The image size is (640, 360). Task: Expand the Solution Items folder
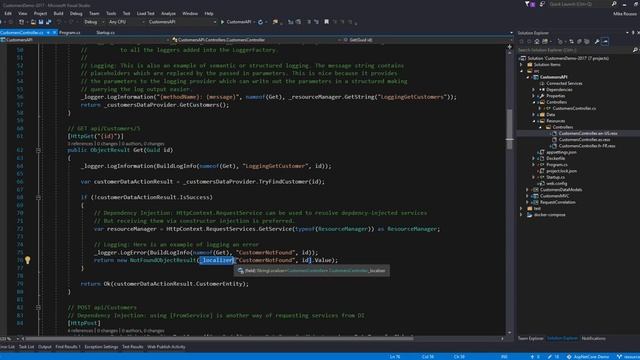coord(521,64)
